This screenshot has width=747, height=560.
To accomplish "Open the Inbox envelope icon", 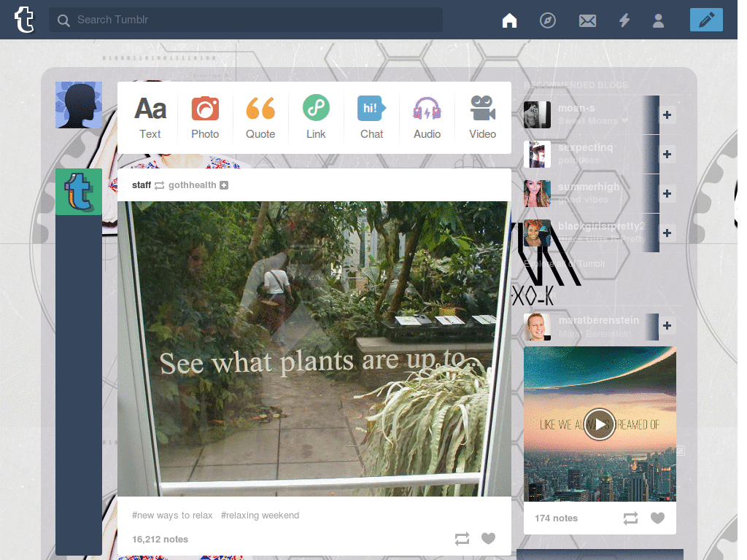I will [x=587, y=20].
